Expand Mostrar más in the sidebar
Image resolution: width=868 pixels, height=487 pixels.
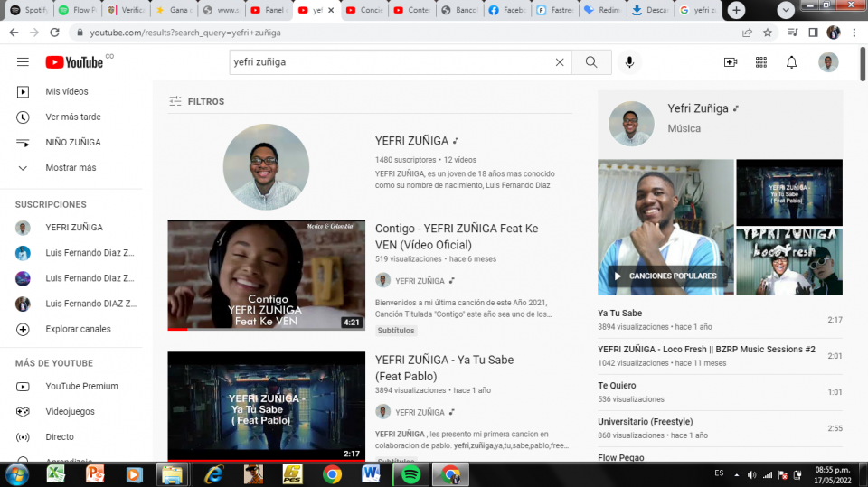click(72, 168)
